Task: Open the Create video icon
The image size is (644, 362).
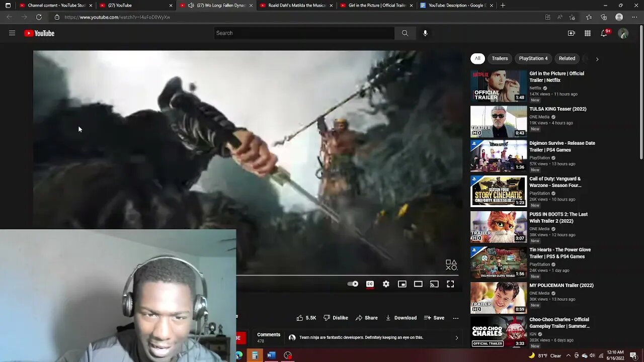Action: [x=572, y=33]
